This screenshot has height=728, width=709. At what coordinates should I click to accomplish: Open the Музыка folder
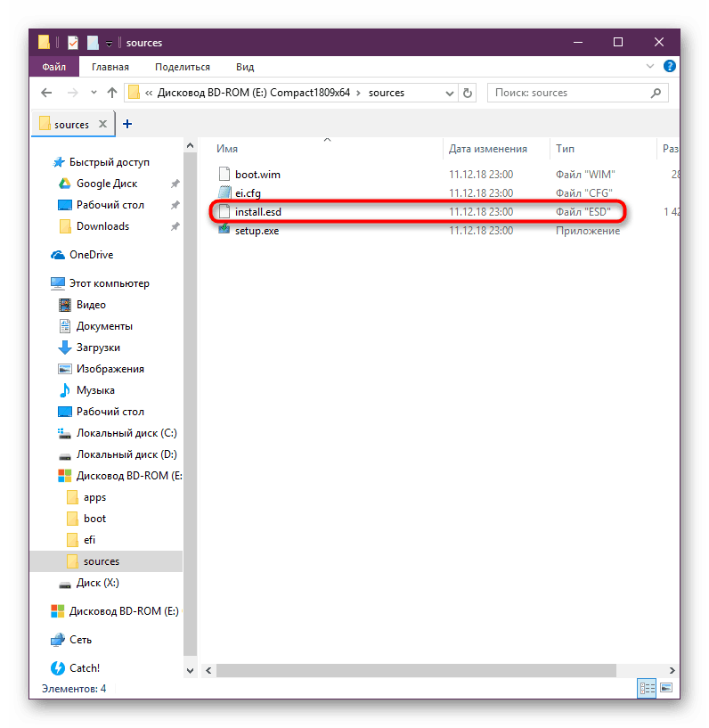95,390
